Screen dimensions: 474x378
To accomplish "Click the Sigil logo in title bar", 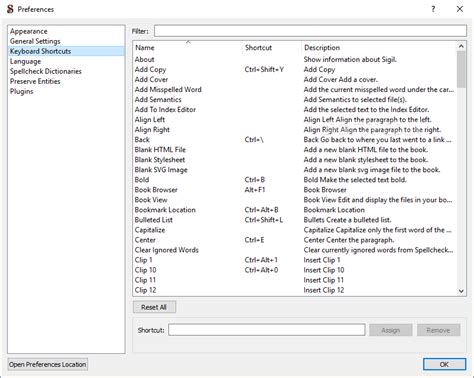I will click(10, 9).
